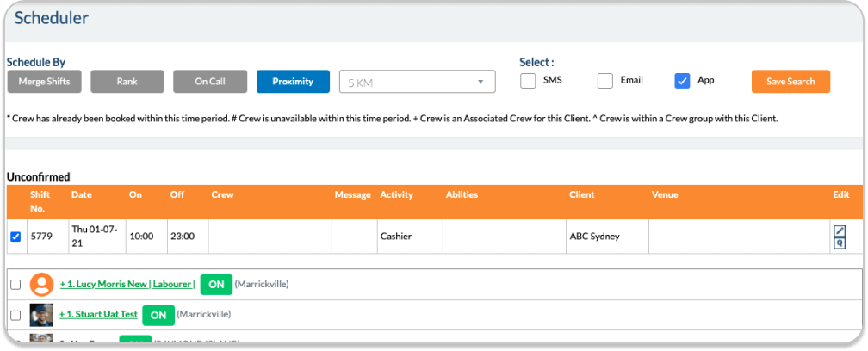Click the orange Save Search button
This screenshot has width=868, height=351.
pyautogui.click(x=790, y=82)
